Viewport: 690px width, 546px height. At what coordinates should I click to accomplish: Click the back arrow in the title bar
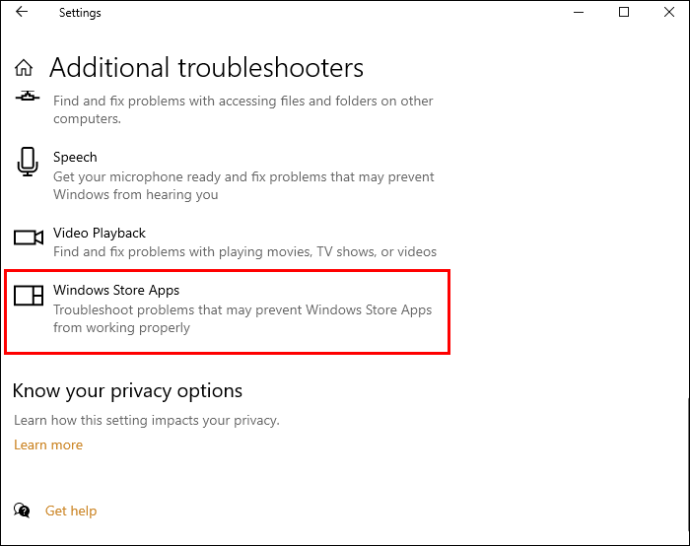click(x=22, y=13)
